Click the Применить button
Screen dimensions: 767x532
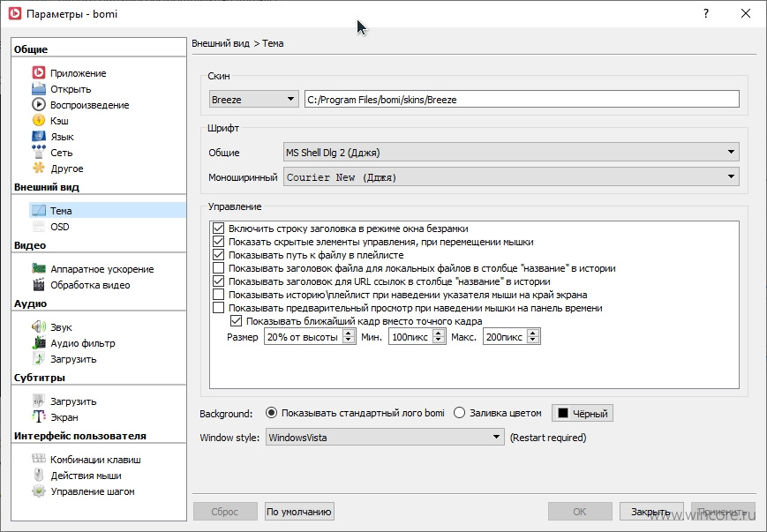click(x=723, y=512)
